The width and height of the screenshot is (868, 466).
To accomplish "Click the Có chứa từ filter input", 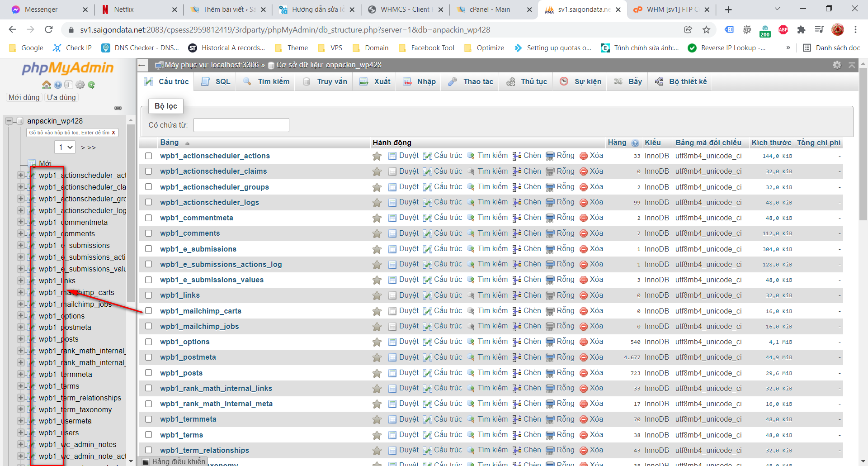I will [x=241, y=125].
